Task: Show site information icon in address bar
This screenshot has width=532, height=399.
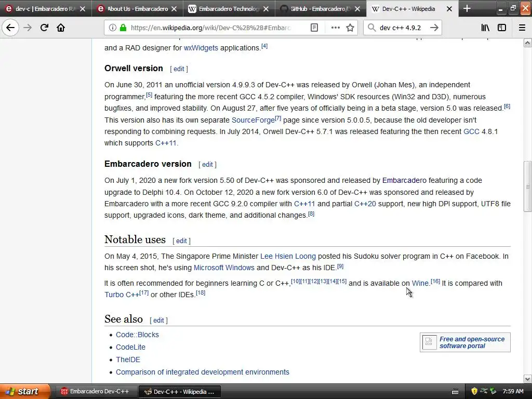Action: tap(112, 28)
